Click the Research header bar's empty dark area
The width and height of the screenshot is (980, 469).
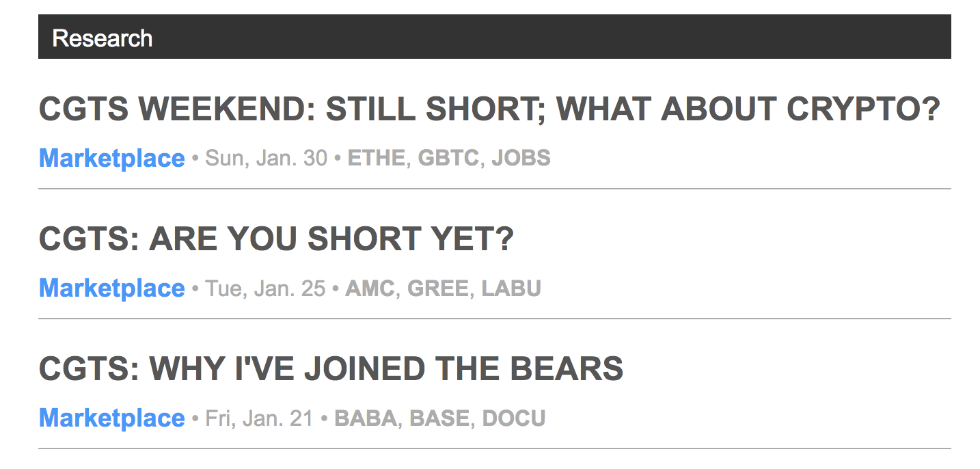(547, 37)
